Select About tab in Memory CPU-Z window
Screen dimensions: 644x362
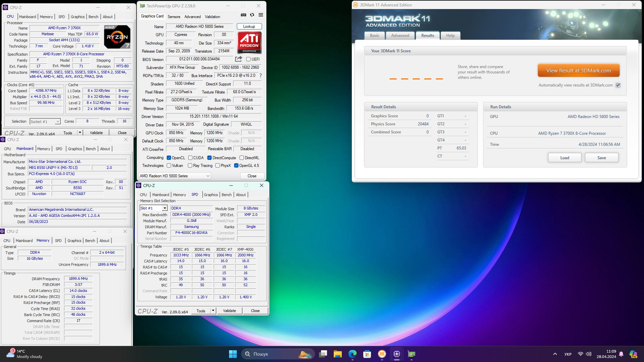pyautogui.click(x=104, y=241)
